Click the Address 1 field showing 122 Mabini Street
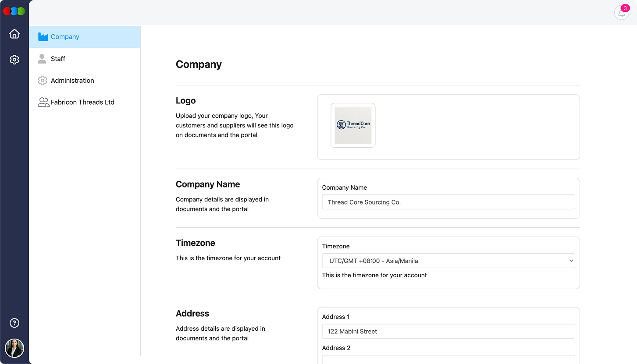 click(448, 331)
